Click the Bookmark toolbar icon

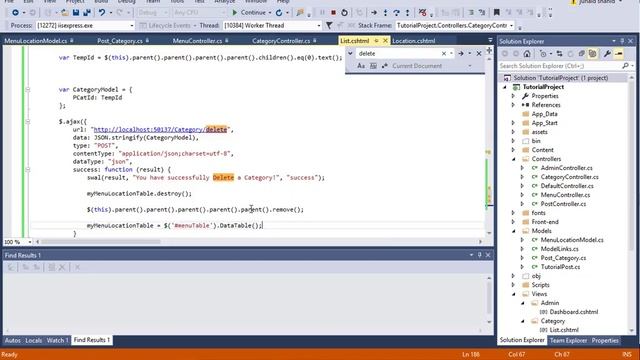click(x=497, y=13)
